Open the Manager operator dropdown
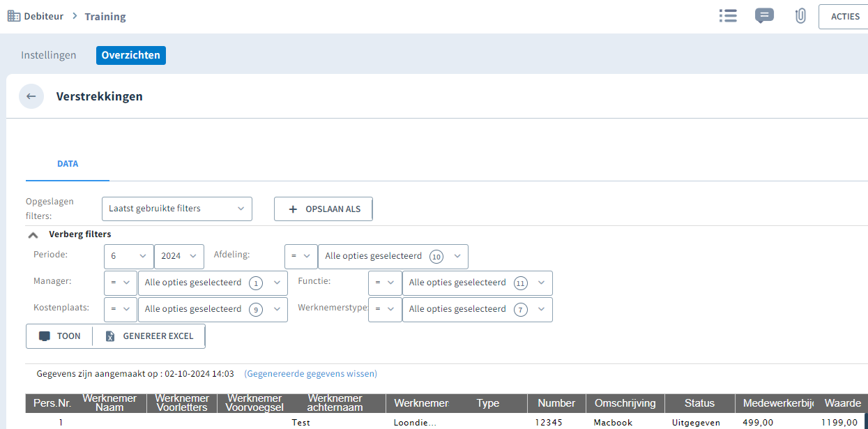This screenshot has height=429, width=868. (x=121, y=283)
